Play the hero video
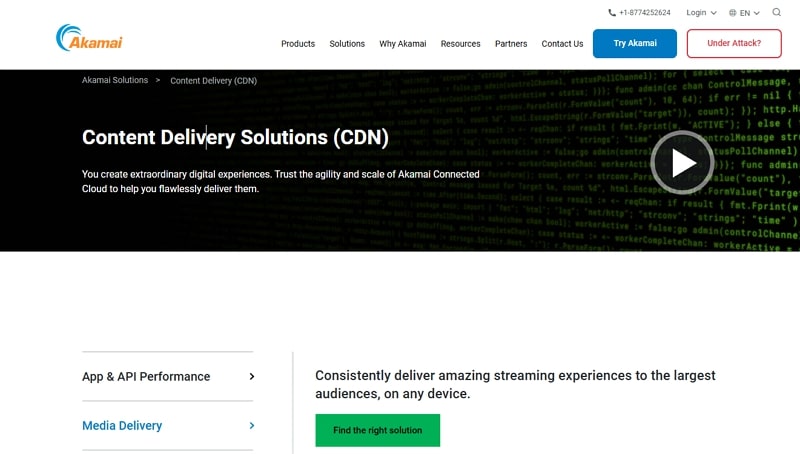 (682, 163)
